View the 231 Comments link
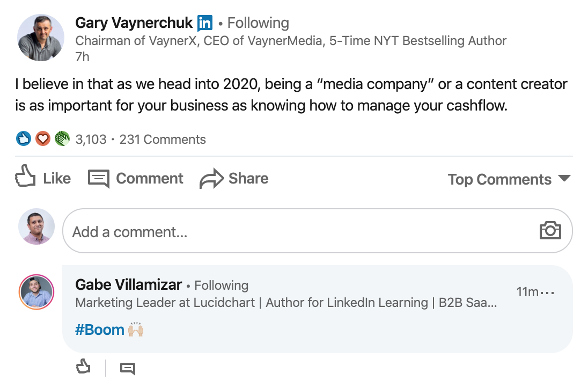588x381 pixels. click(163, 140)
